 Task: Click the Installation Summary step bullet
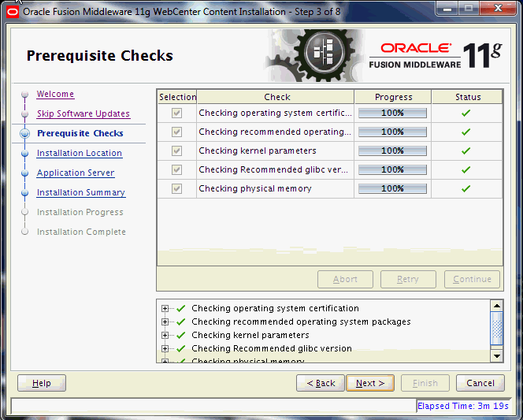[24, 193]
